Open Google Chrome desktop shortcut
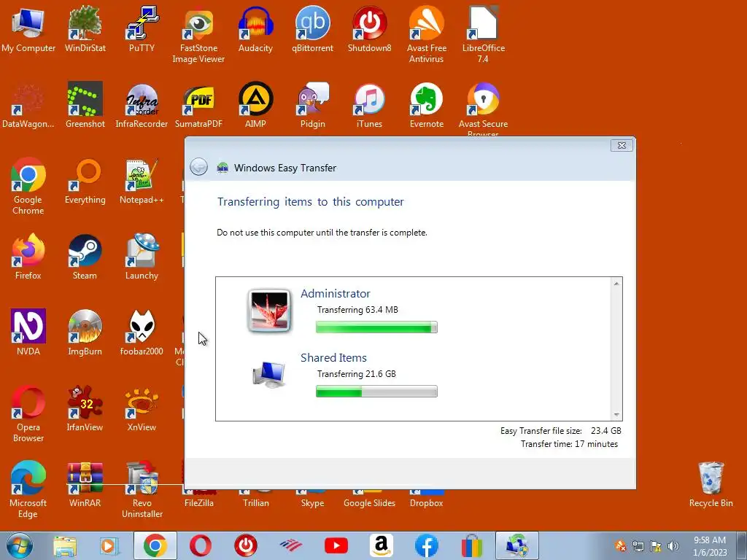747x560 pixels. click(28, 186)
